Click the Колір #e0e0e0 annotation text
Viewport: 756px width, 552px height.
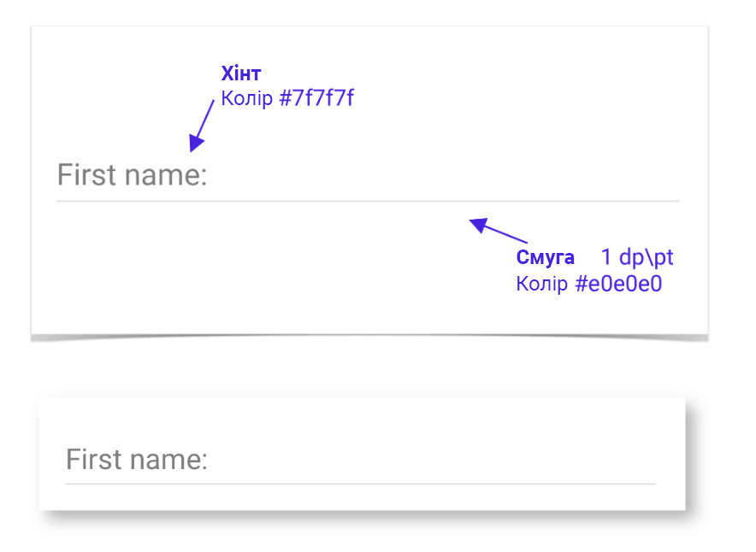[x=588, y=284]
